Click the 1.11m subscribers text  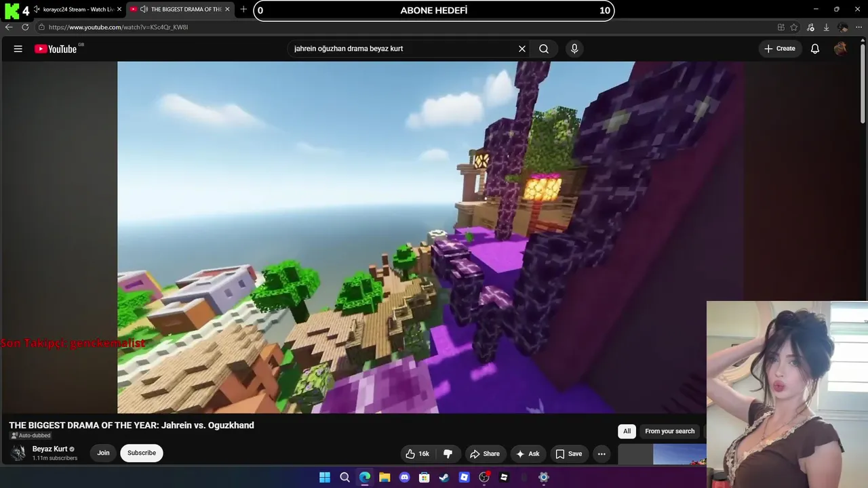(x=55, y=458)
